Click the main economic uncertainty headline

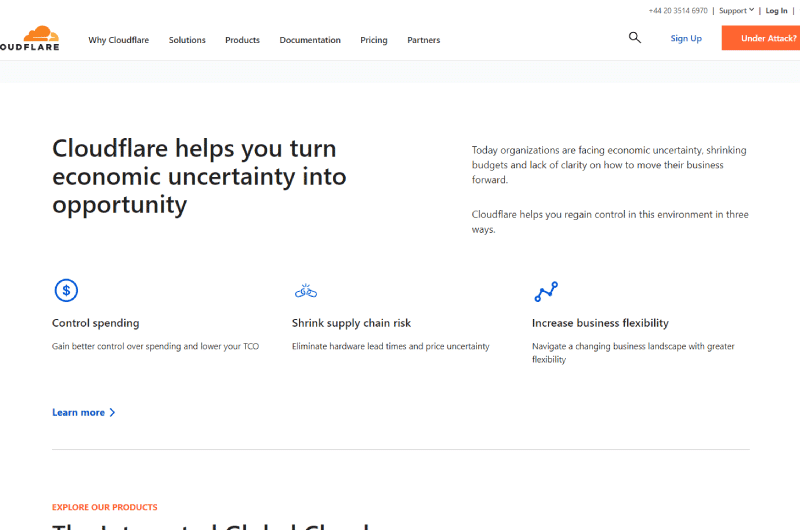[x=199, y=176]
